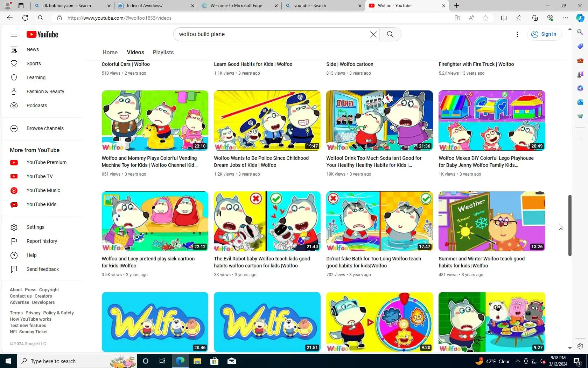
Task: Open the Copilot sidebar
Action: (580, 18)
